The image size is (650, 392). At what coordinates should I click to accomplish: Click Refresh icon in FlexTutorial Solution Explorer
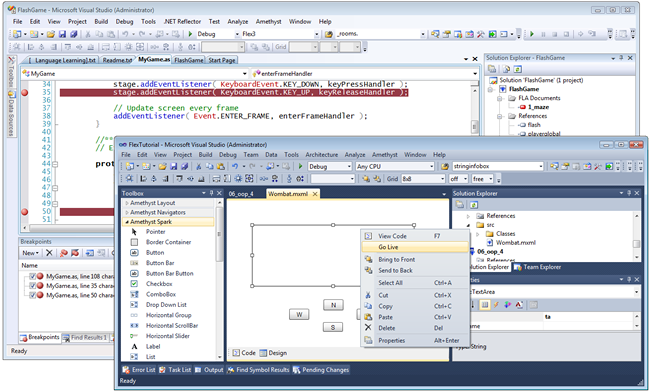click(474, 205)
